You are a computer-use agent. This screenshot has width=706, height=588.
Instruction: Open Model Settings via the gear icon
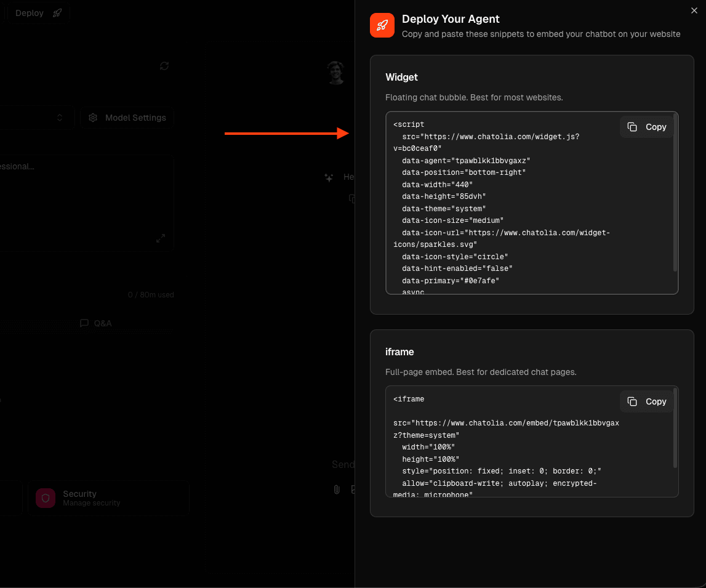(x=94, y=118)
